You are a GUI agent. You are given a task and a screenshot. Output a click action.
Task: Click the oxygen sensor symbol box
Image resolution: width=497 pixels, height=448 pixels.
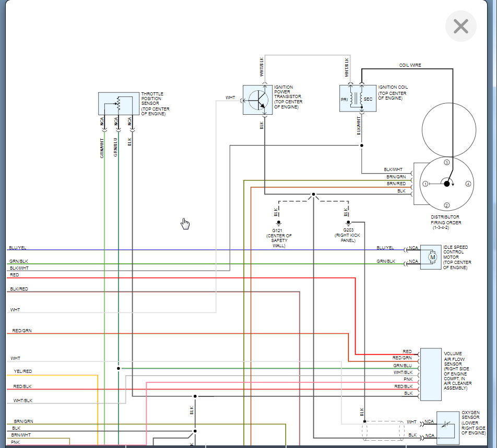[447, 428]
